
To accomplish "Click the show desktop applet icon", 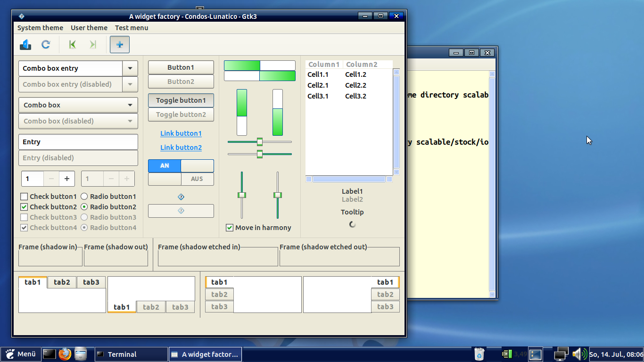I will tap(535, 354).
